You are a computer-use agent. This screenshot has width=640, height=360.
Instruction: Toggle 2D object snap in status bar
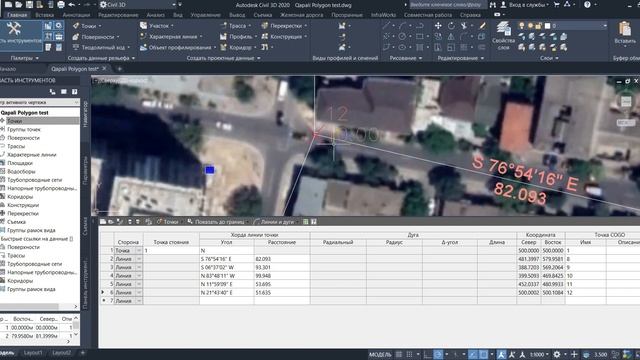pyautogui.click(x=484, y=354)
